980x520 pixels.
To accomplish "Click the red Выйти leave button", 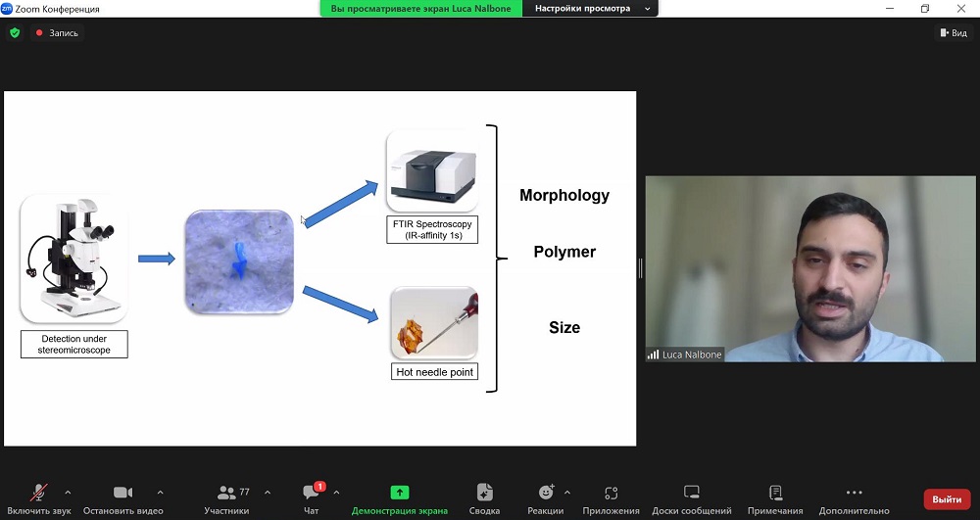I will (x=947, y=499).
